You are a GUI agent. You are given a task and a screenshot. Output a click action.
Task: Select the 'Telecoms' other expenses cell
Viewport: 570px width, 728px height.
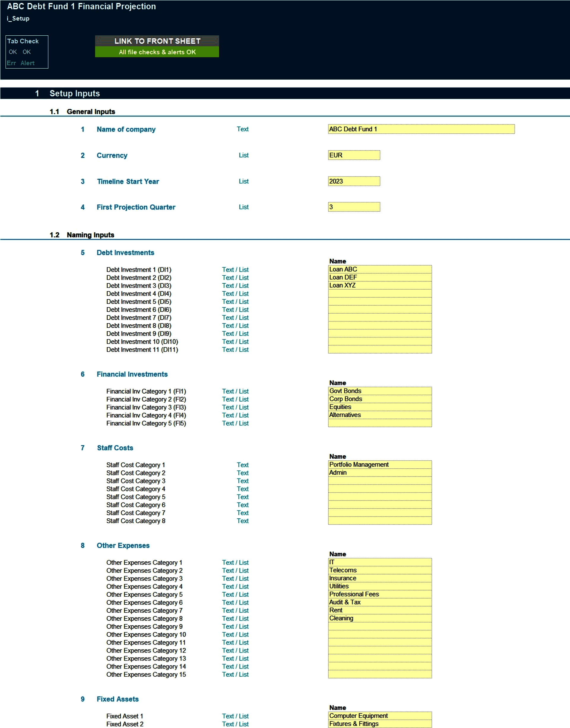pyautogui.click(x=379, y=570)
